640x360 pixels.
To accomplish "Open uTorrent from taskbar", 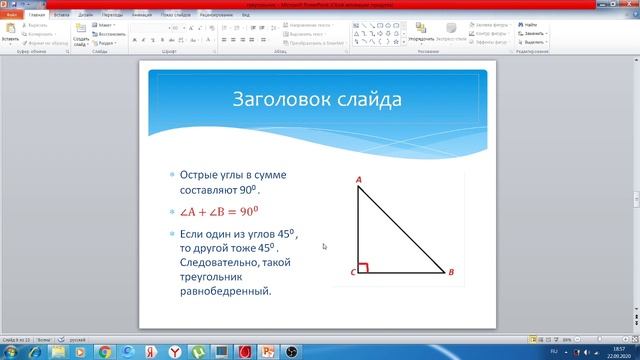I will (x=198, y=352).
